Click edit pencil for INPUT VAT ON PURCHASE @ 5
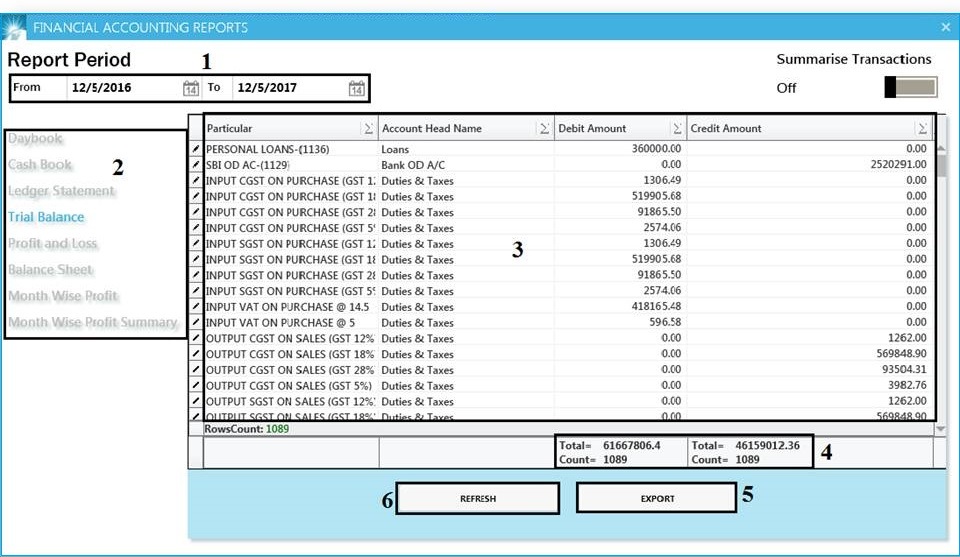Viewport: 960px width, 557px height. click(x=196, y=323)
